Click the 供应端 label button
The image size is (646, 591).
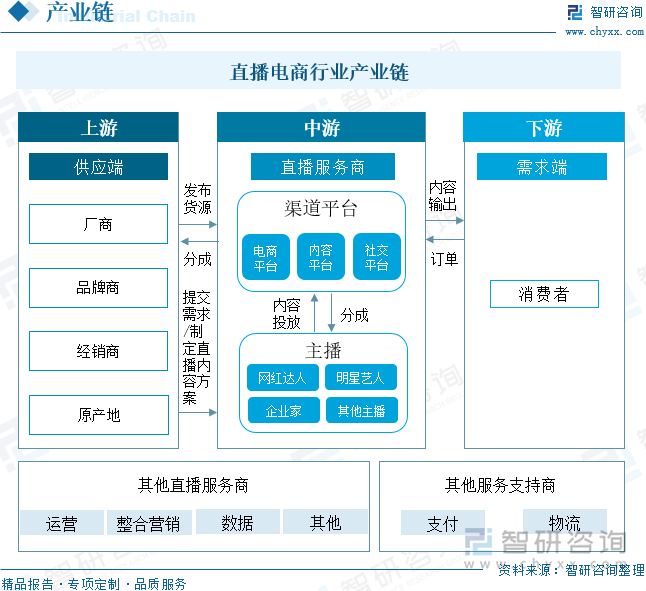[98, 167]
